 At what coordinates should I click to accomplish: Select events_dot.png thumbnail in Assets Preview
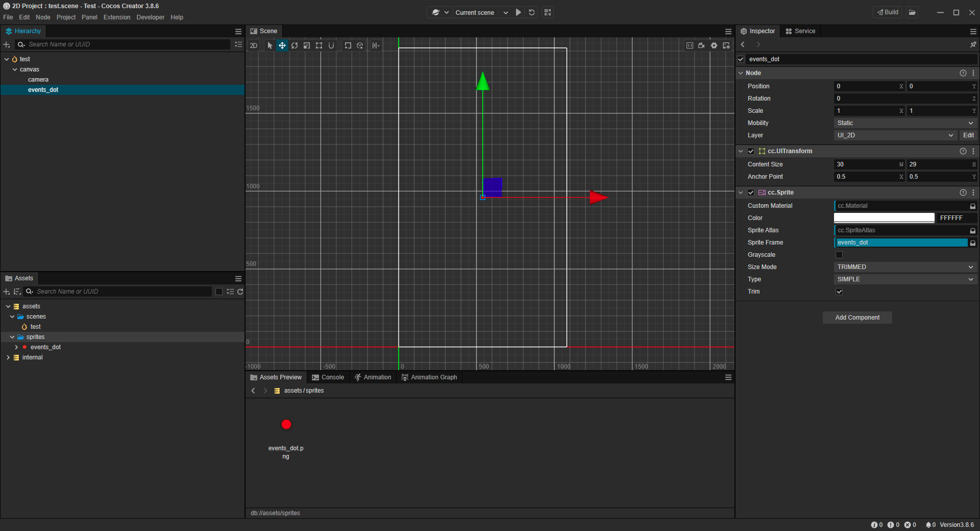point(286,425)
